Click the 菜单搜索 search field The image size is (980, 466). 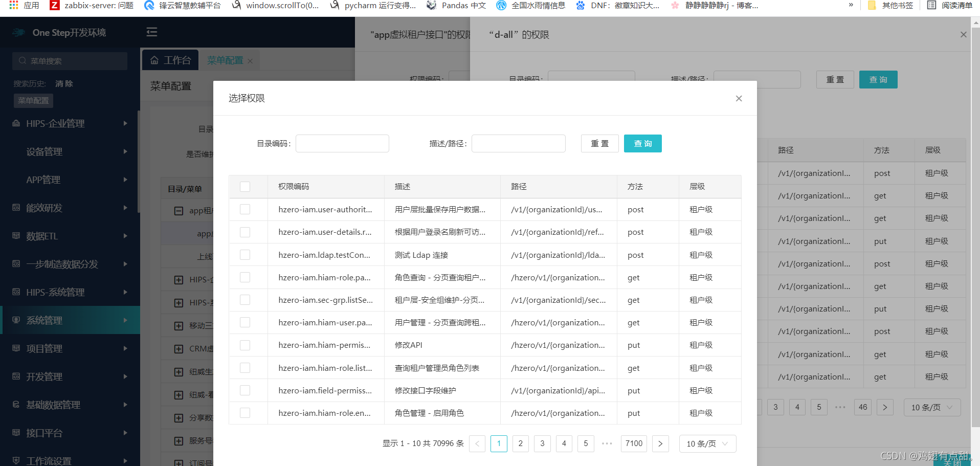pyautogui.click(x=70, y=61)
